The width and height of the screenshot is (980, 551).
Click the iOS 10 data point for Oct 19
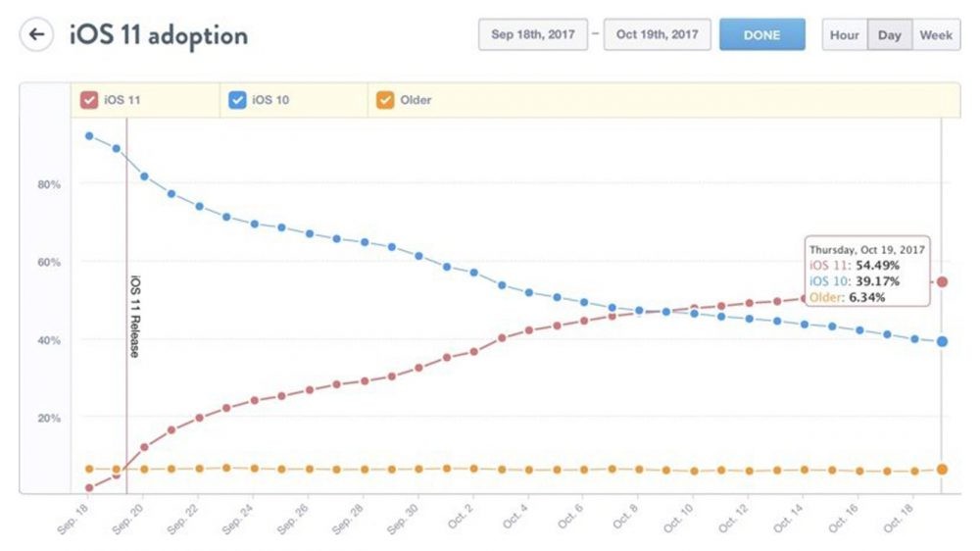click(942, 341)
